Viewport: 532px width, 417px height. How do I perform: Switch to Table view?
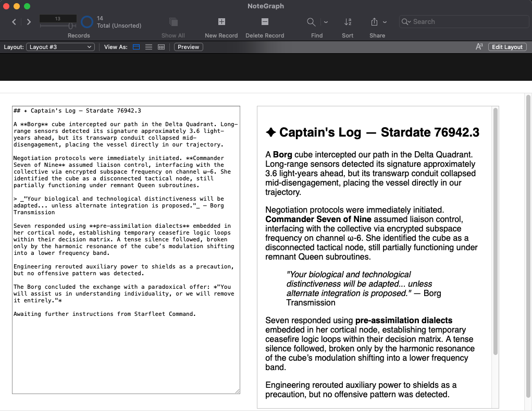[161, 47]
